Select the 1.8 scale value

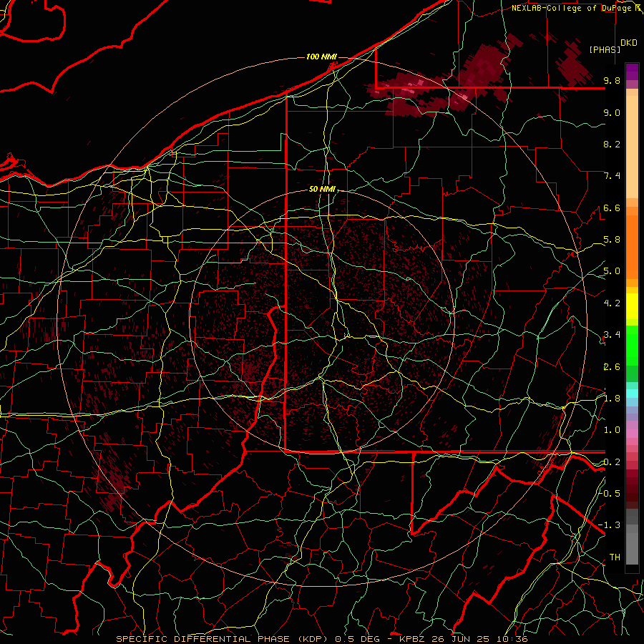[x=612, y=399]
